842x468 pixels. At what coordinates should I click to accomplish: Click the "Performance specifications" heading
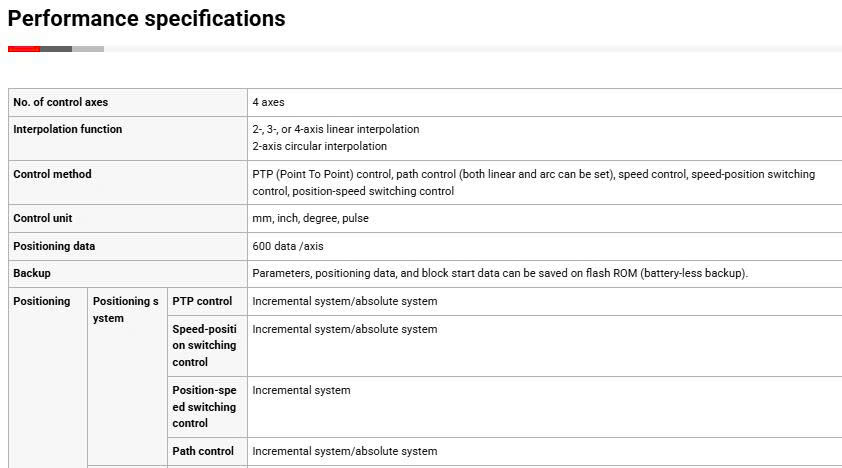pyautogui.click(x=146, y=19)
